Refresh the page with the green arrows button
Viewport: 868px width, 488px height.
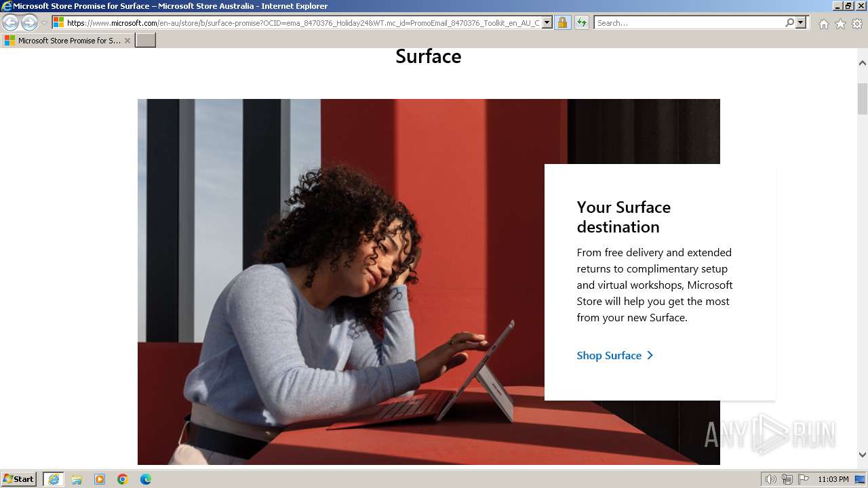(581, 23)
